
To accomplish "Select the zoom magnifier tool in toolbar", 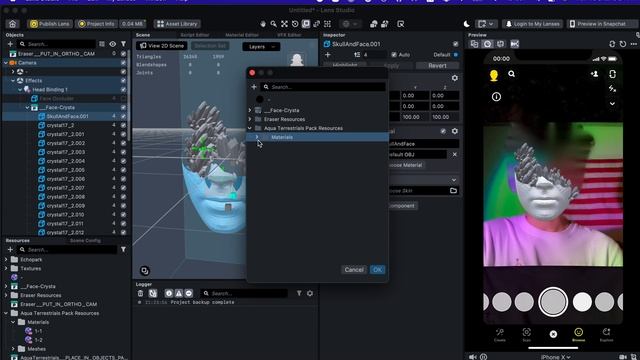I will coord(273,24).
